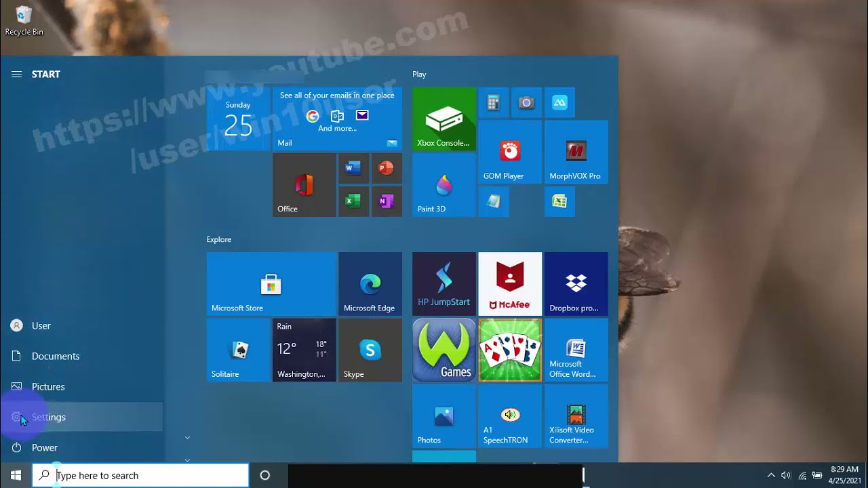
Task: Open Dropbox promotion tile
Action: coord(576,284)
